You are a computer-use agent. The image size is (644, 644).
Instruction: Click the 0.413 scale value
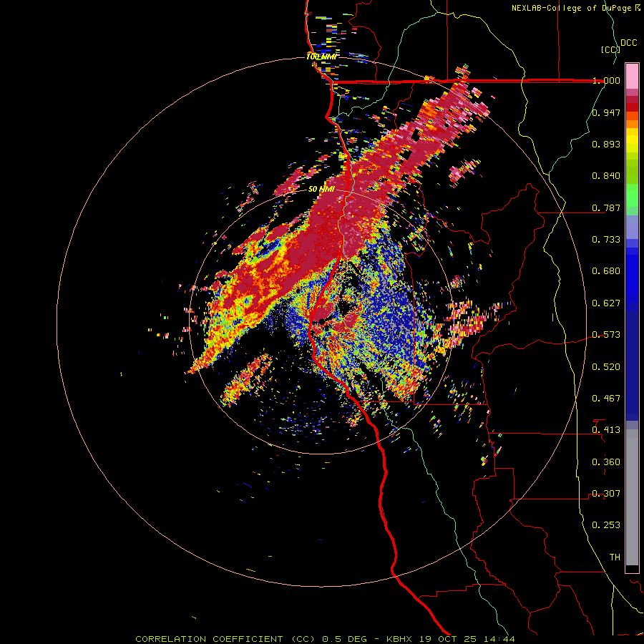click(606, 430)
